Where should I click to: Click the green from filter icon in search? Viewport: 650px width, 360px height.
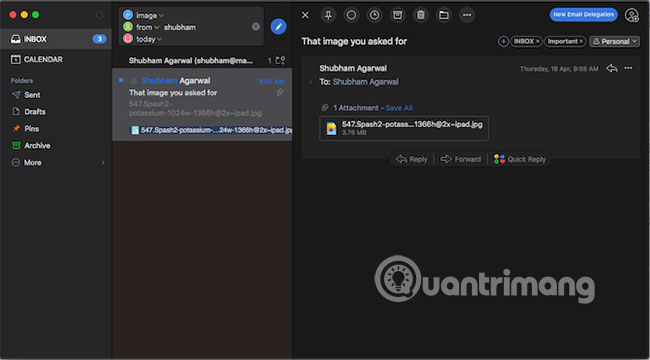(x=128, y=27)
